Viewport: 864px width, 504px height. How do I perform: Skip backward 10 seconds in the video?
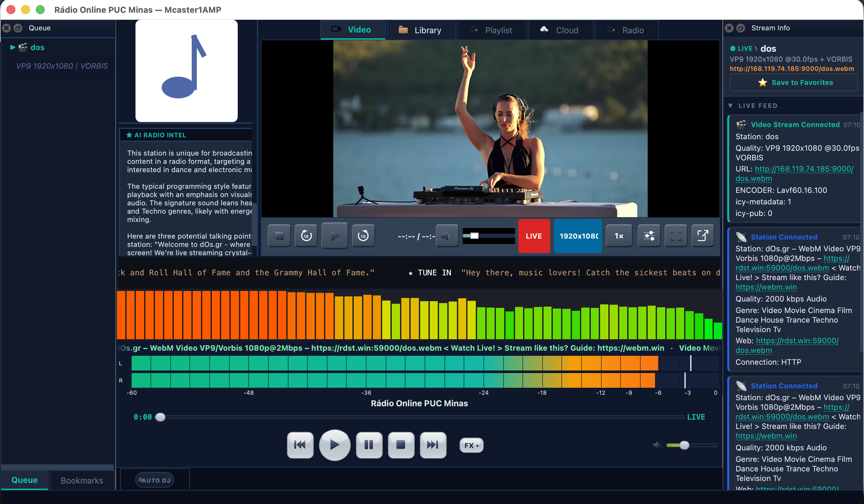306,236
